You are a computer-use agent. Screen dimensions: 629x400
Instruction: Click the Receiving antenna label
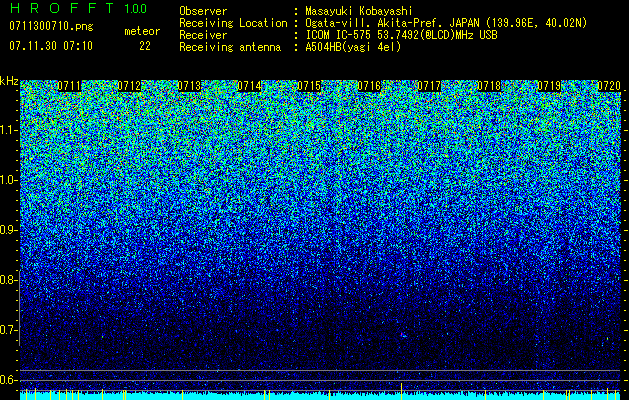pos(230,47)
